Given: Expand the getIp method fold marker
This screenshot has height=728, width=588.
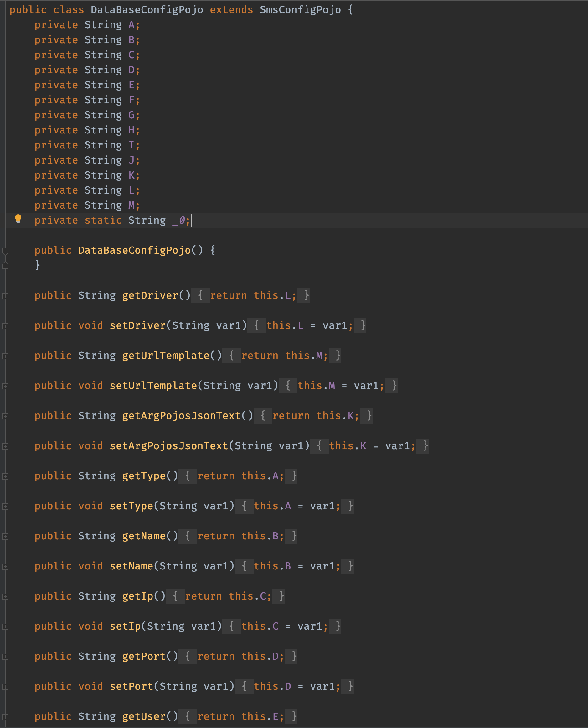Looking at the screenshot, I should [x=5, y=596].
